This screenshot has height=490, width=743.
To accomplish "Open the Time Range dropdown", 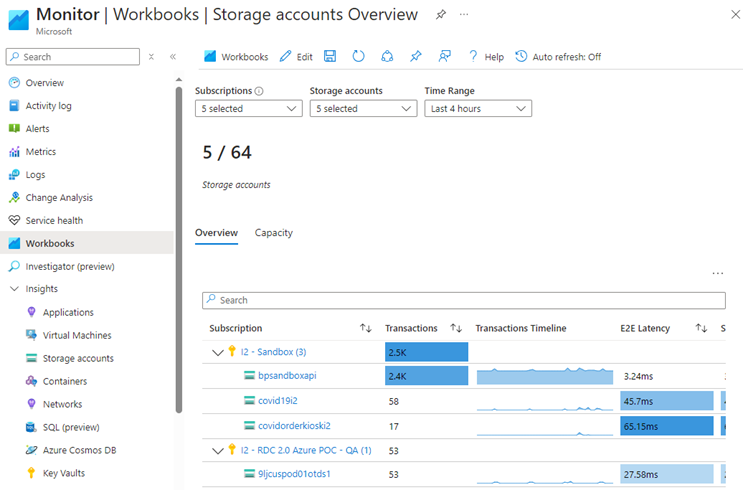I will pos(478,109).
